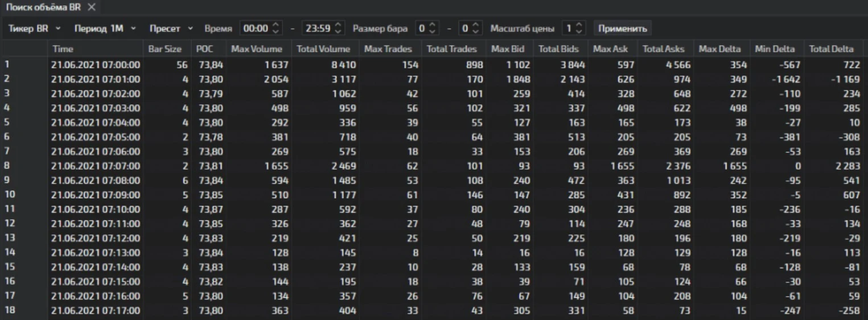Adjust the Масштаб цены stepper arrows
Viewport: 868px width, 320px height.
pos(579,28)
